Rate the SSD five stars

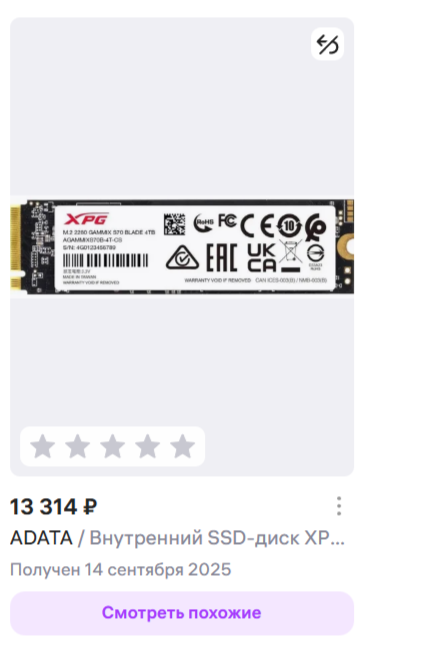tap(182, 446)
